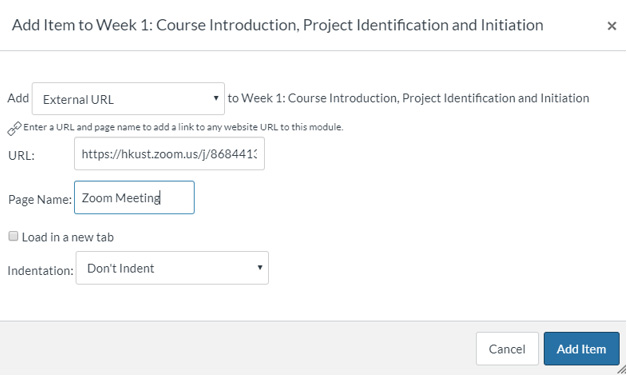Click the chain link icon
This screenshot has width=627, height=381.
[14, 128]
